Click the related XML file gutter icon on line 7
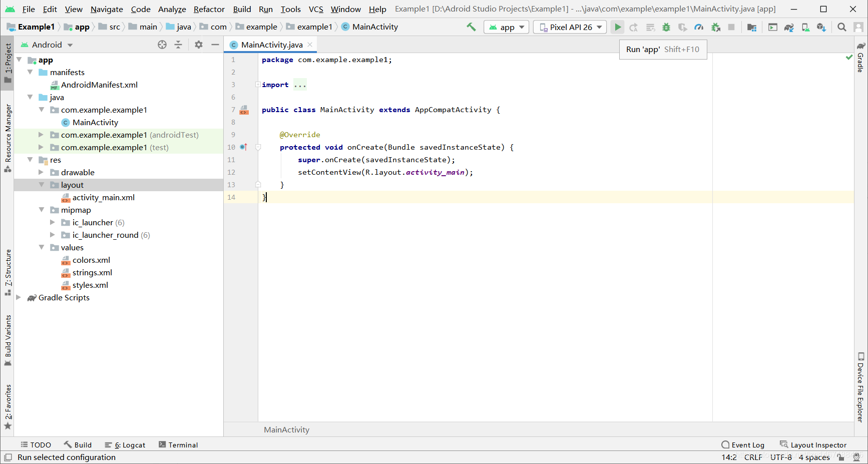Image resolution: width=868 pixels, height=464 pixels. point(244,110)
